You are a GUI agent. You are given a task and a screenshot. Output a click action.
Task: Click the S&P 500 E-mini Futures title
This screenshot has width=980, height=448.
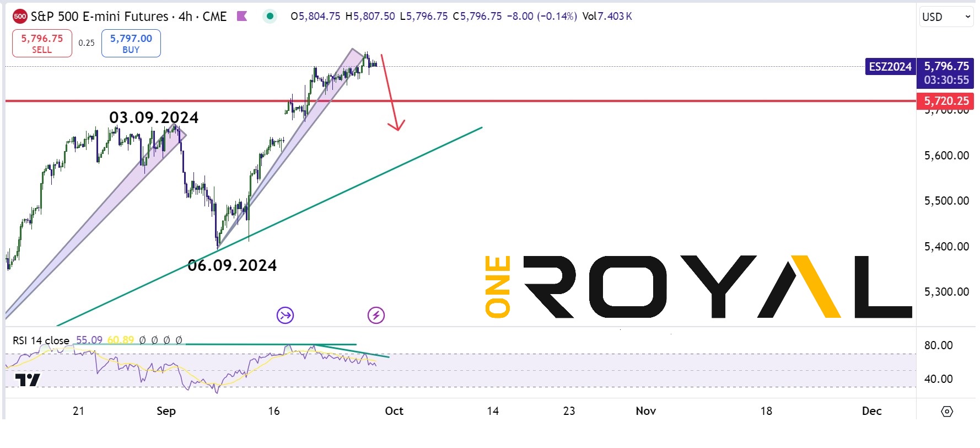point(100,17)
